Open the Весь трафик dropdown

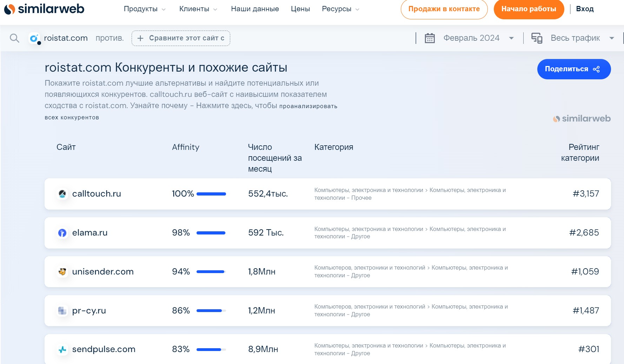[x=583, y=38]
